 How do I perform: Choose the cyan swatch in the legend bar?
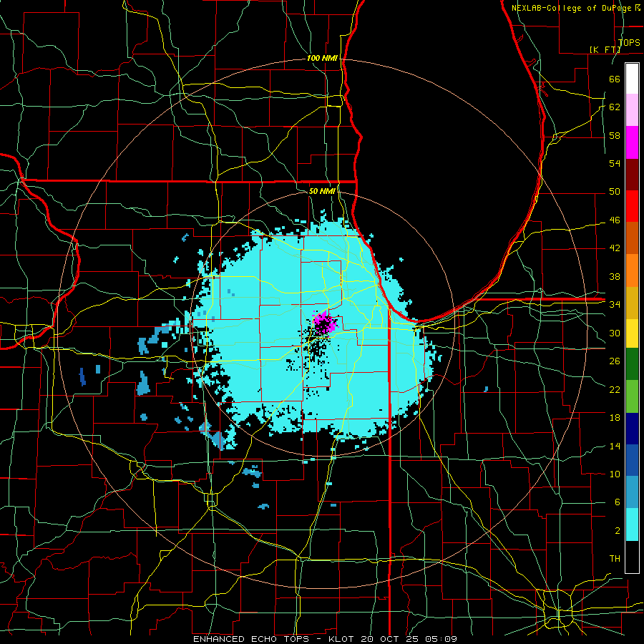pos(632,525)
